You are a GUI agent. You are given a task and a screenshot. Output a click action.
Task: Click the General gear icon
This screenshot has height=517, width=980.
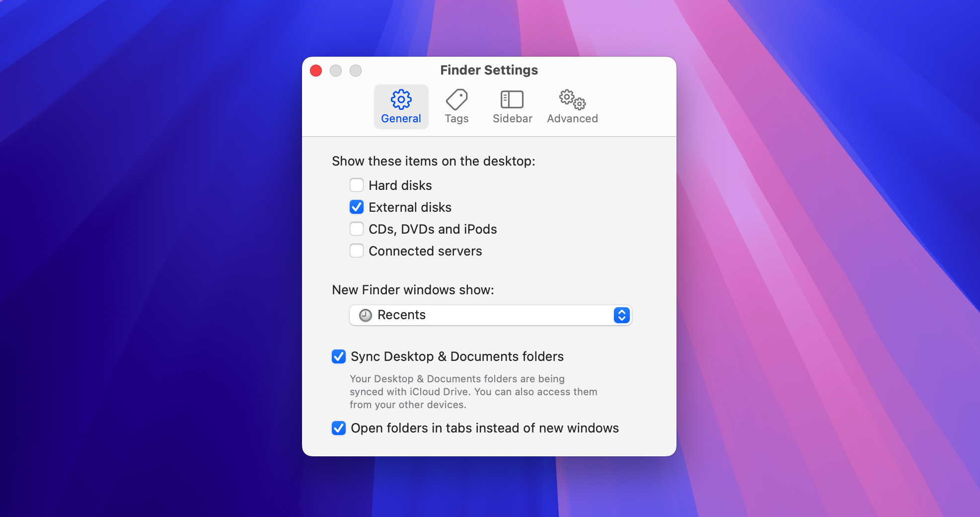click(401, 99)
